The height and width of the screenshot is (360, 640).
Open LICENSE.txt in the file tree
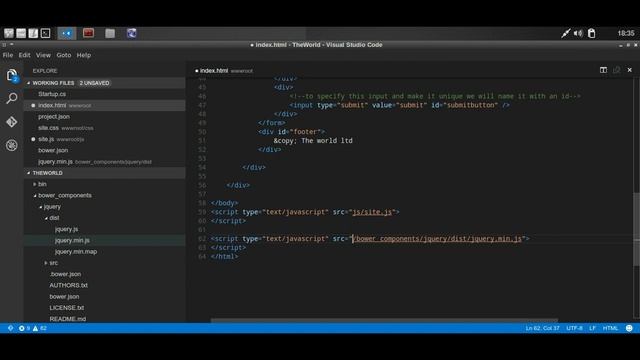pyautogui.click(x=67, y=308)
